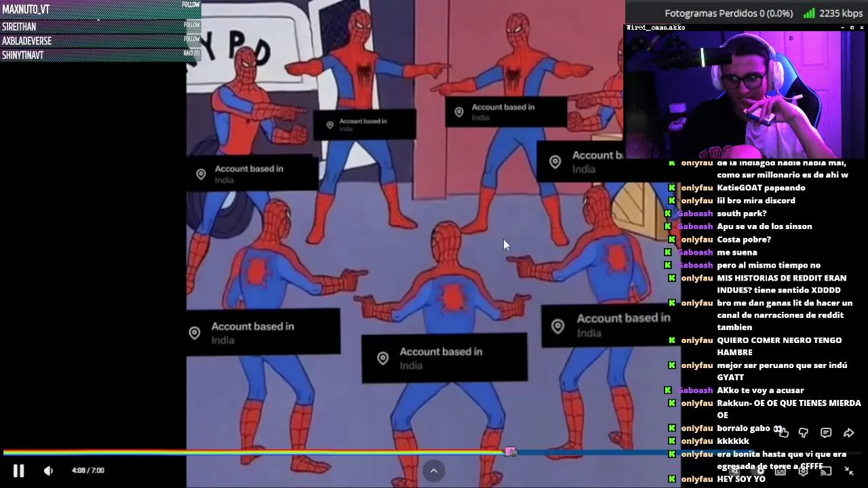Click the chat message 'lil bro mira discord'
Viewport: 868px width, 488px height.
tap(756, 201)
